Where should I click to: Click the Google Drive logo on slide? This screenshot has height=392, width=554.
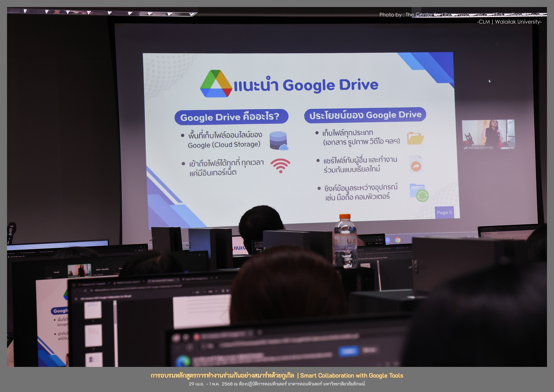(x=216, y=84)
